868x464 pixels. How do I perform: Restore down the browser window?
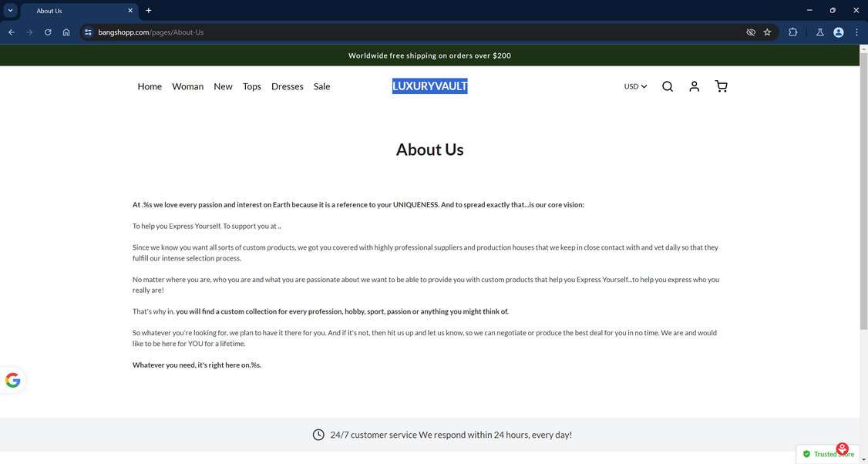(x=833, y=10)
